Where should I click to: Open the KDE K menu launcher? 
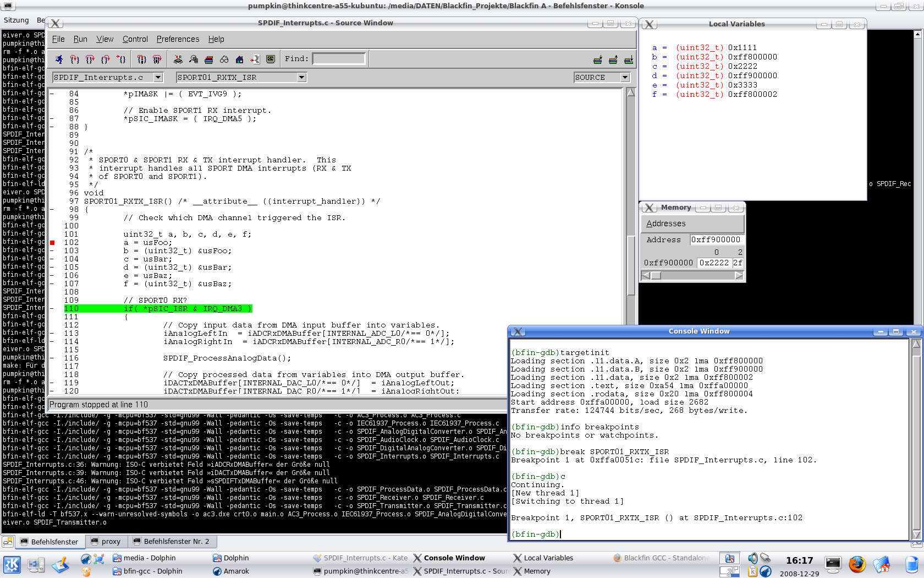12,564
